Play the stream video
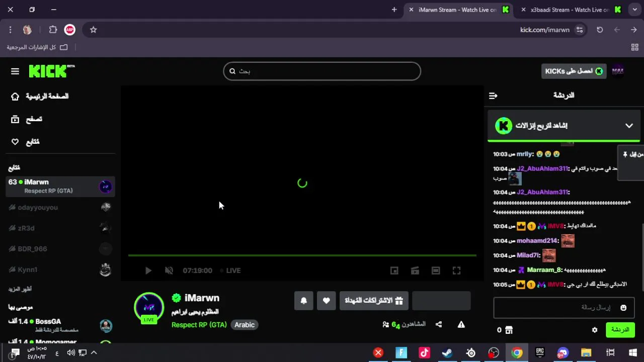Image resolution: width=644 pixels, height=362 pixels. point(148,270)
